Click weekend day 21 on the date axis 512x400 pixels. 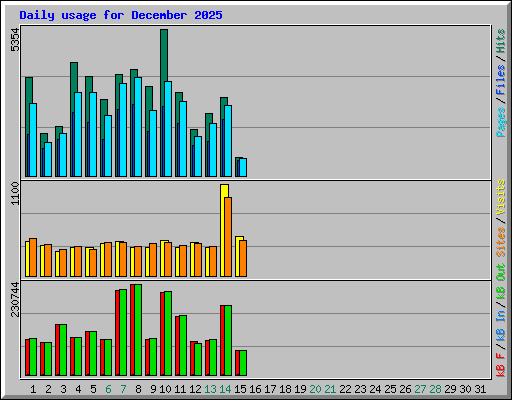(x=330, y=389)
